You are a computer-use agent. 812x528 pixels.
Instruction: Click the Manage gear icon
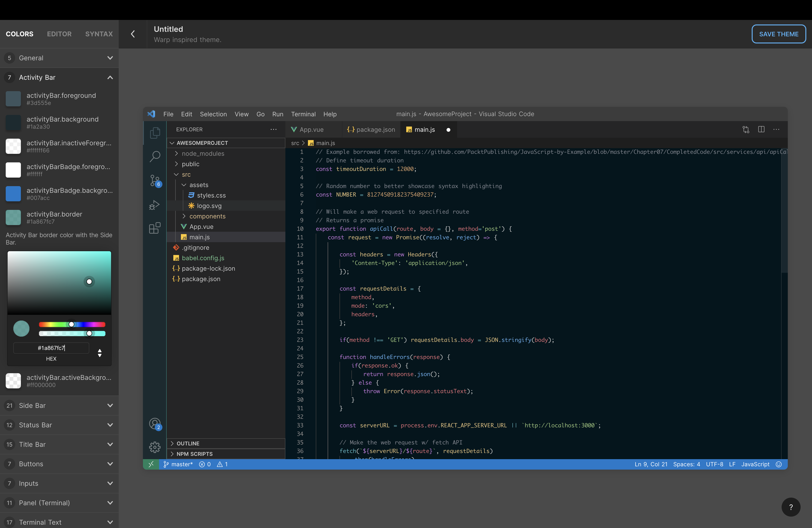[x=155, y=447]
